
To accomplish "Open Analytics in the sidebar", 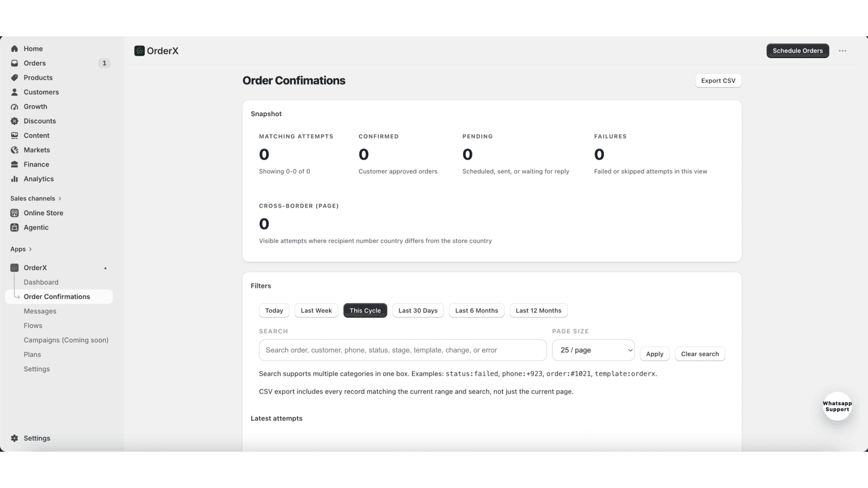I will (x=39, y=179).
